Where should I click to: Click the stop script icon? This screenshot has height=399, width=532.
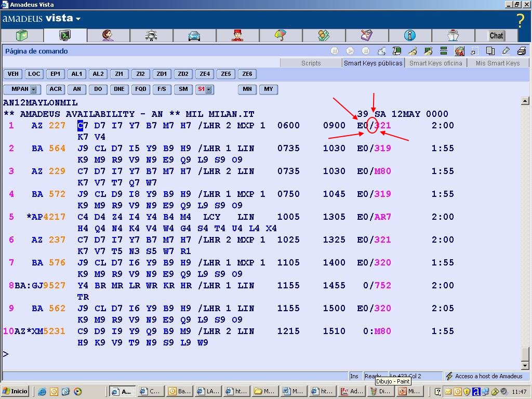point(365,51)
